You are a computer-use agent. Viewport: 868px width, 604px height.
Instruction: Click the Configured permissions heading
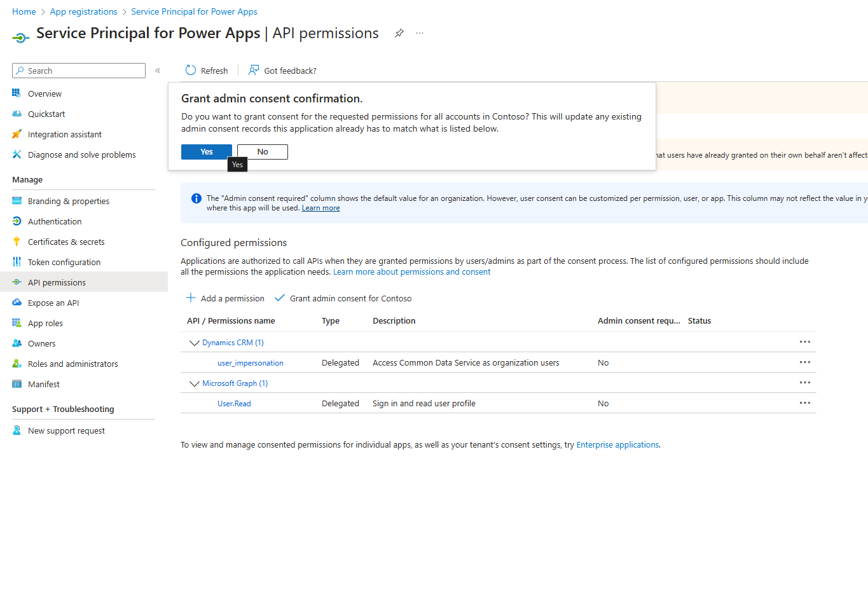[233, 242]
